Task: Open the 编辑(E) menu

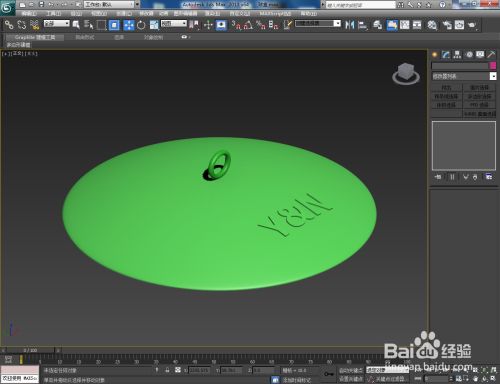Action: coord(29,13)
